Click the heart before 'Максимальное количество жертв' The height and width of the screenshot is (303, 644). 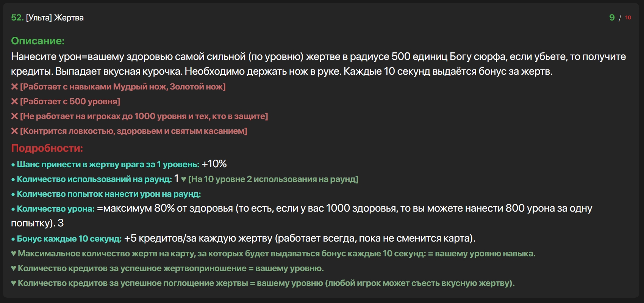click(14, 254)
